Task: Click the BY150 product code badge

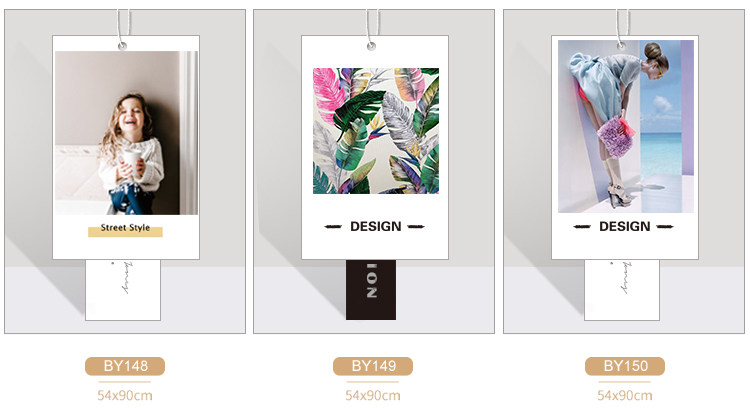Action: pos(625,366)
